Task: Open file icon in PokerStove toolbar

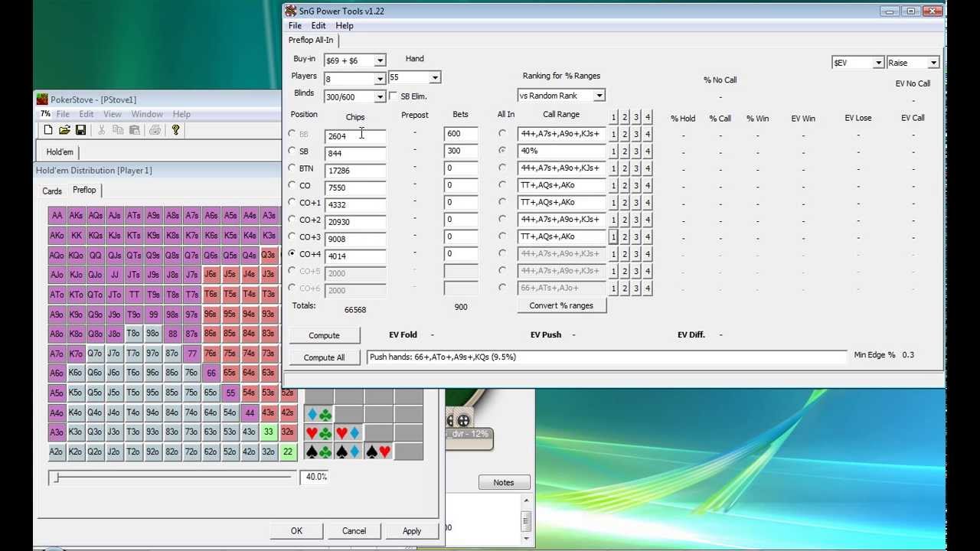Action: point(64,131)
